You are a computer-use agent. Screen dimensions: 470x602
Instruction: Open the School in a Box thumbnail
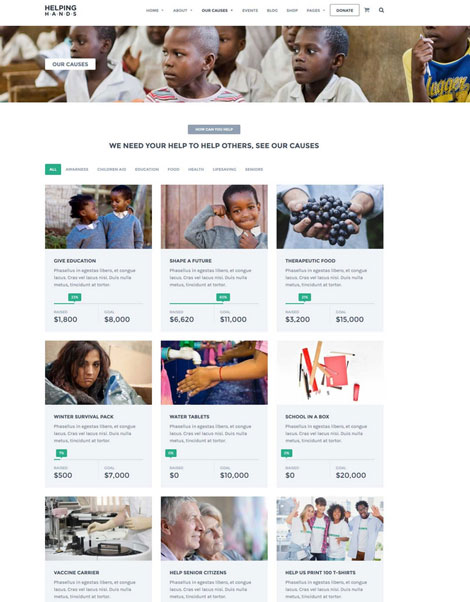[330, 372]
